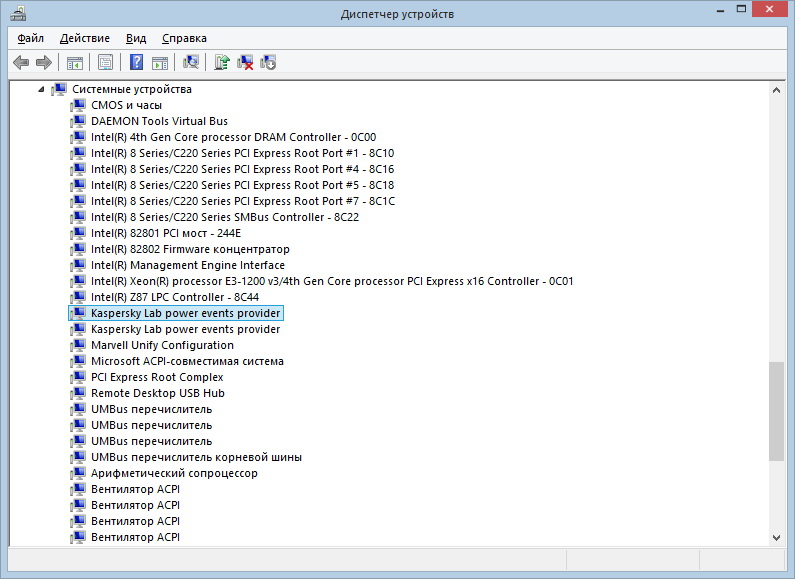The height and width of the screenshot is (579, 795).
Task: Click the Back arrow in toolbar
Action: [x=21, y=62]
